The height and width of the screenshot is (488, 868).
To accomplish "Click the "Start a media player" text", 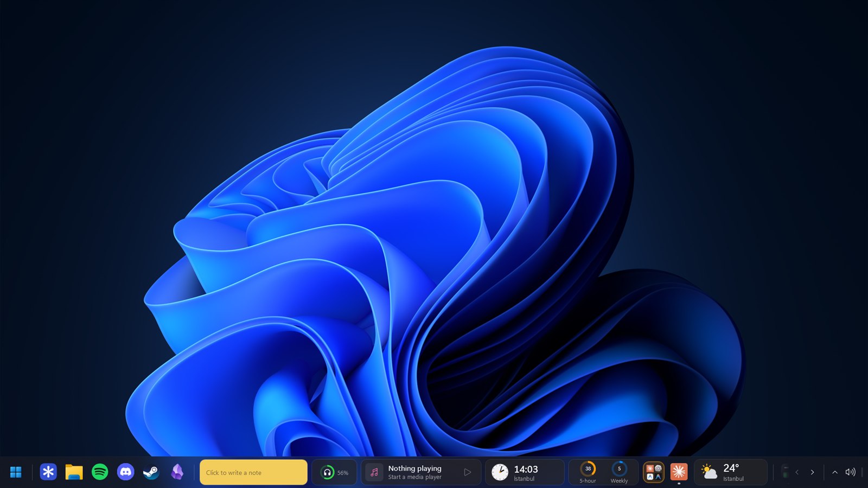I will pos(414,477).
